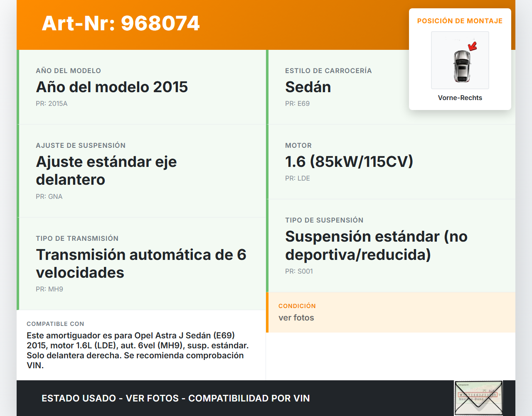
Task: Select the 'Año del modelo 2015' value
Action: (112, 87)
